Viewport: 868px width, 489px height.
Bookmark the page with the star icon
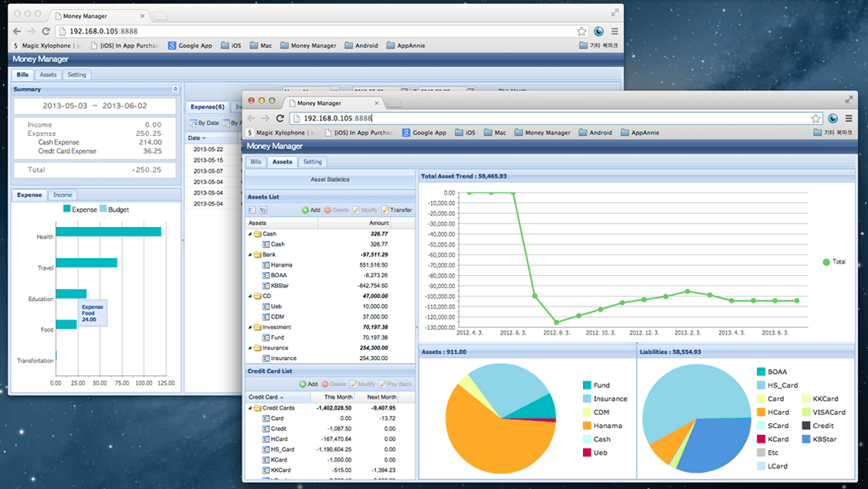click(x=816, y=118)
